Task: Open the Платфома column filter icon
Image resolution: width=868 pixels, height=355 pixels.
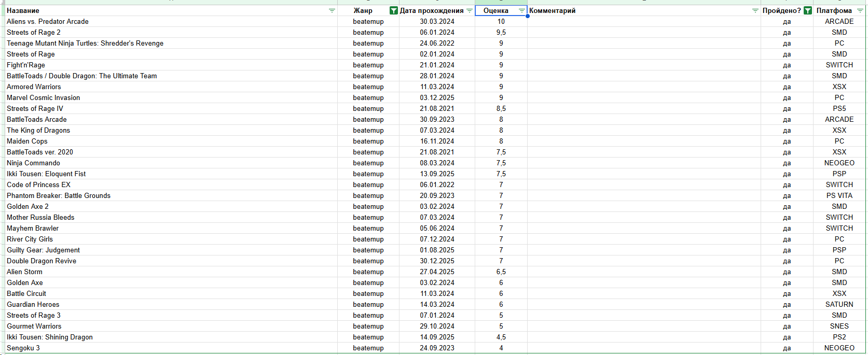Action: pos(860,10)
